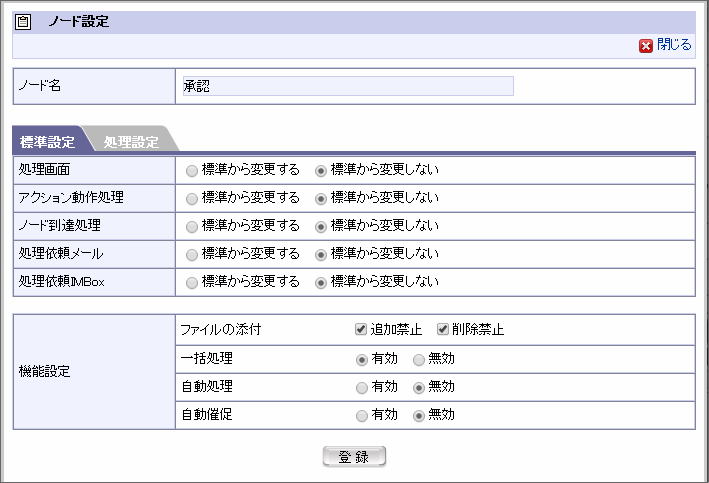Click the 処理画面 row label
The image size is (709, 483).
pos(44,170)
